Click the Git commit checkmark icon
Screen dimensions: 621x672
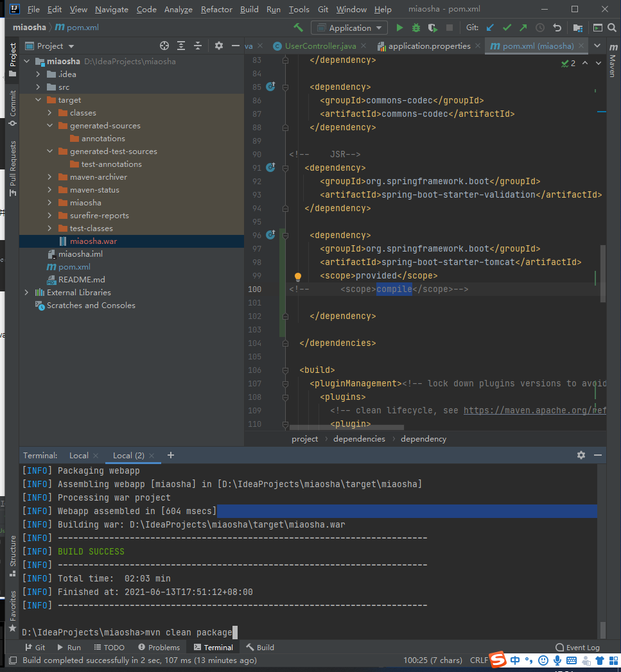pos(507,28)
